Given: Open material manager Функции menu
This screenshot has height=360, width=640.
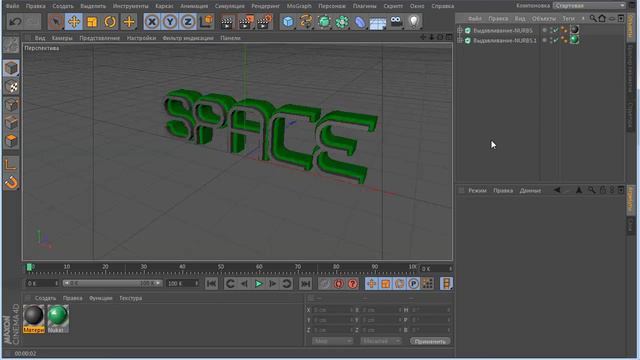Looking at the screenshot, I should click(100, 298).
